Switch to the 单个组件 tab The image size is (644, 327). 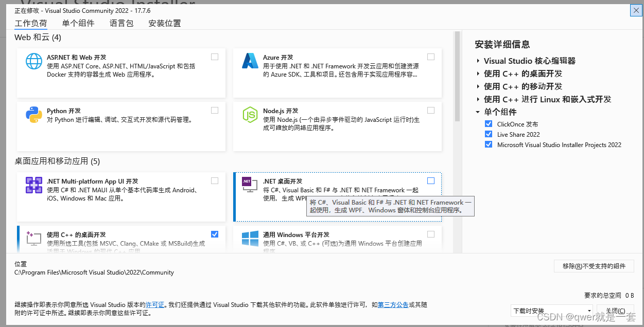[x=78, y=23]
